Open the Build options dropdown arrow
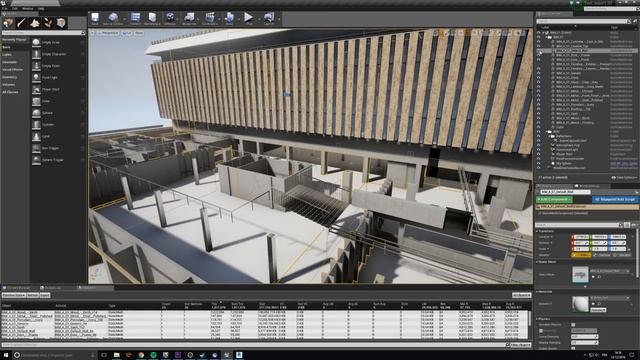Image resolution: width=640 pixels, height=360 pixels. (239, 19)
